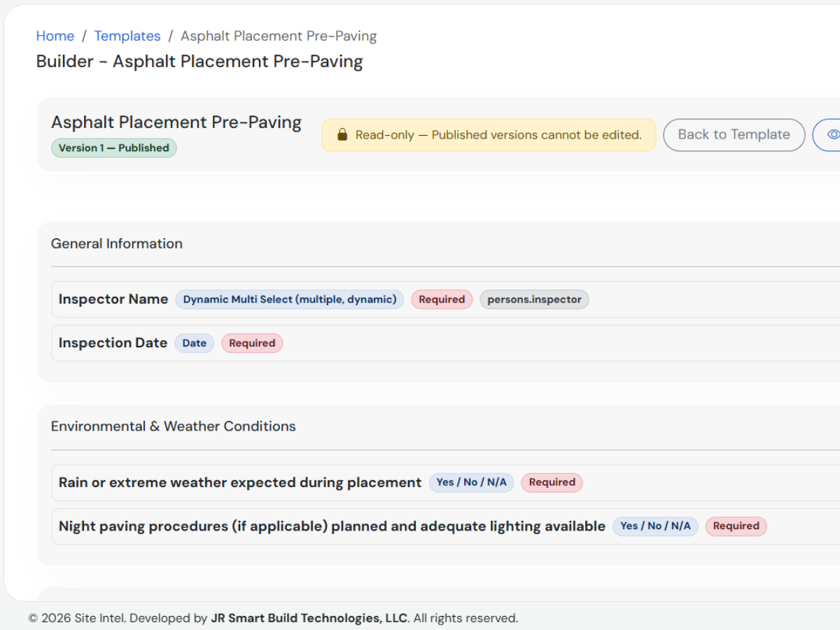Click the Dynamic Multi Select type badge
840x630 pixels.
290,299
